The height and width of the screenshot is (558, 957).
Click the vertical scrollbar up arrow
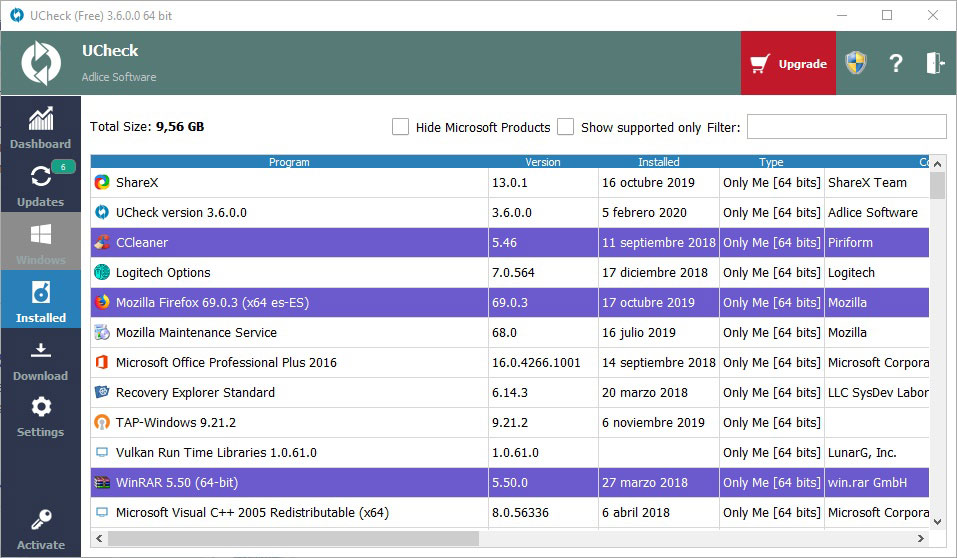[937, 164]
